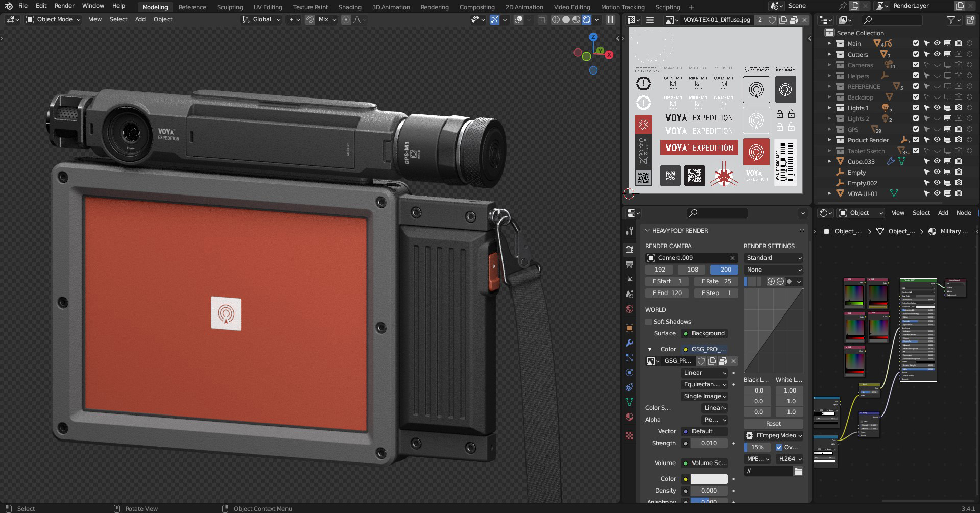Open the Standard render settings dropdown

[773, 258]
